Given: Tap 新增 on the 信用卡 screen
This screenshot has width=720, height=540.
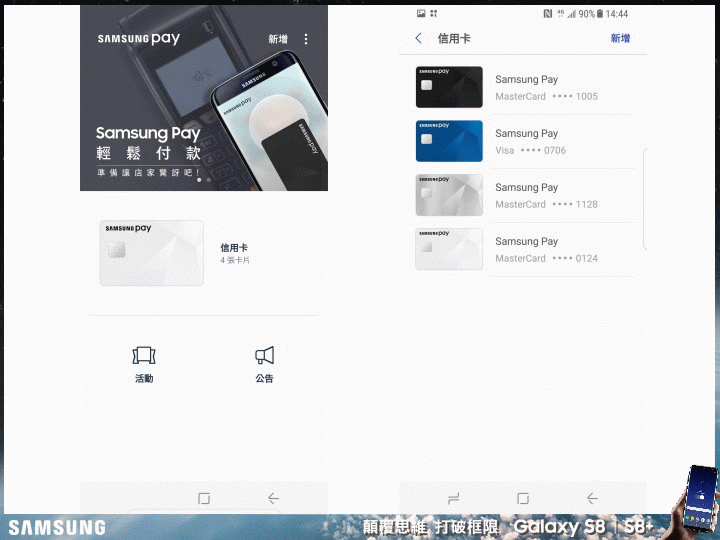Looking at the screenshot, I should tap(620, 38).
